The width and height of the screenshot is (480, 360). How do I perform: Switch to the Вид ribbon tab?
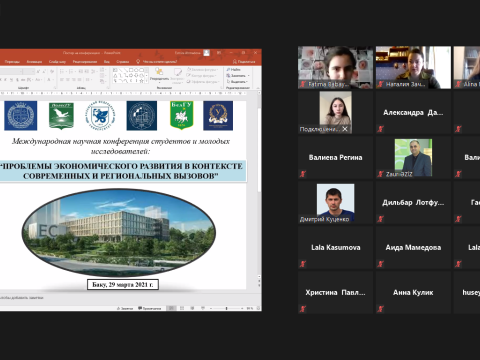click(x=107, y=62)
